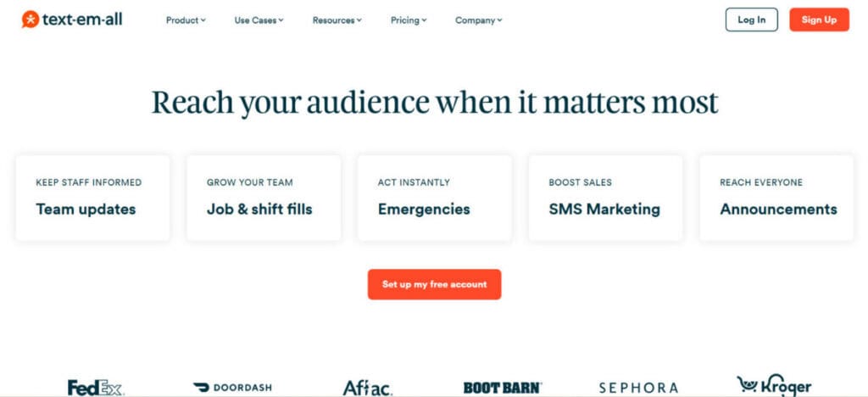Screen dimensions: 868x397
Task: Open the SMS Marketing card
Action: tap(605, 198)
